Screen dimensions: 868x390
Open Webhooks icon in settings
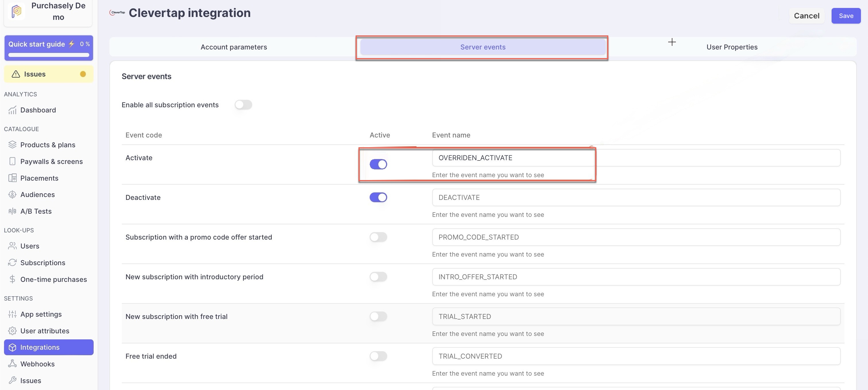click(x=12, y=364)
